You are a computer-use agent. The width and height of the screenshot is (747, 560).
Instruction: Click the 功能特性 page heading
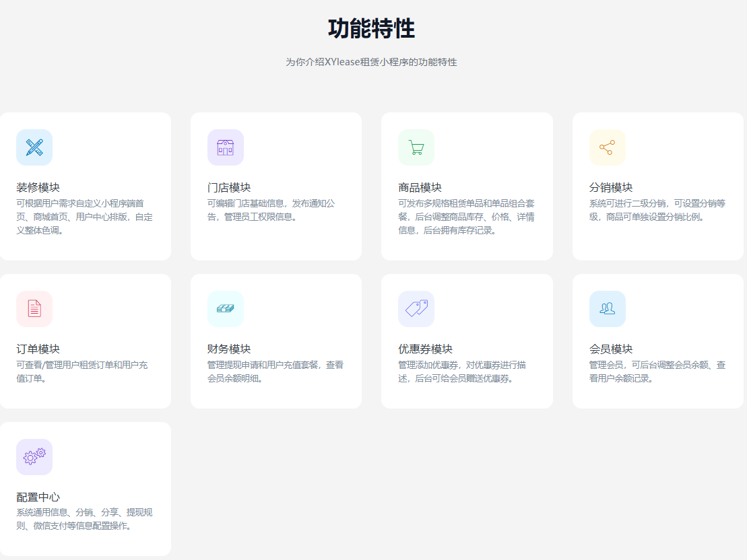[x=372, y=28]
